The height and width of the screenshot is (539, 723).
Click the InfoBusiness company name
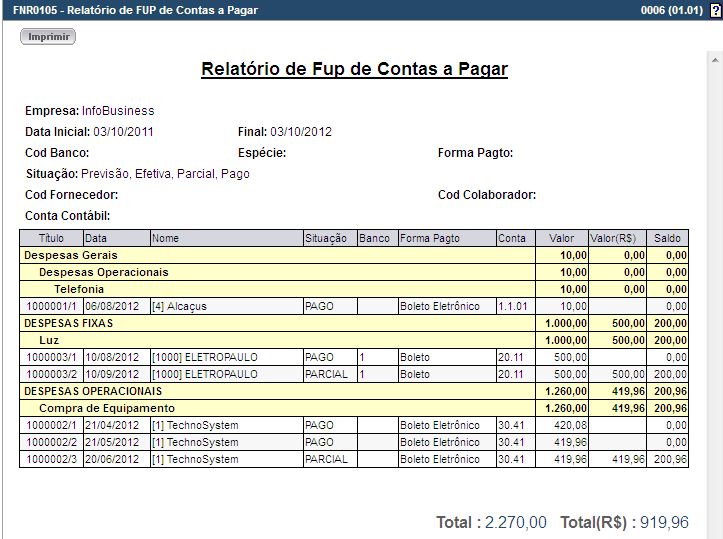118,110
